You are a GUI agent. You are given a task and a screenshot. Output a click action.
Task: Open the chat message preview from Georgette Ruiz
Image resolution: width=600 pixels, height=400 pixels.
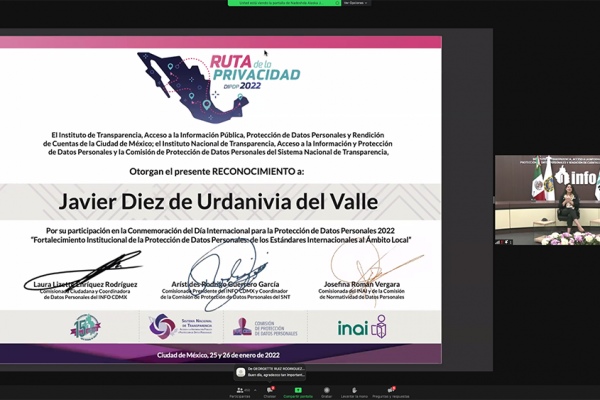(270, 372)
